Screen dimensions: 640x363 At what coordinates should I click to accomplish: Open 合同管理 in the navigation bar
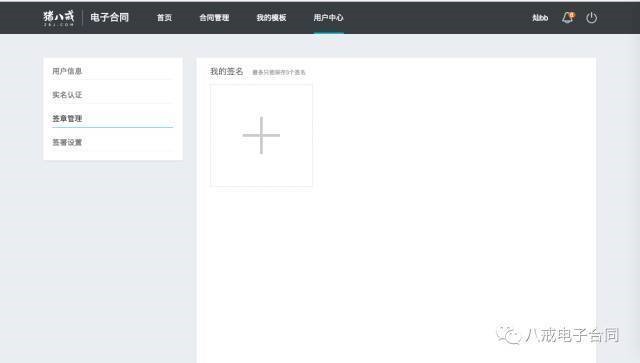tap(214, 18)
